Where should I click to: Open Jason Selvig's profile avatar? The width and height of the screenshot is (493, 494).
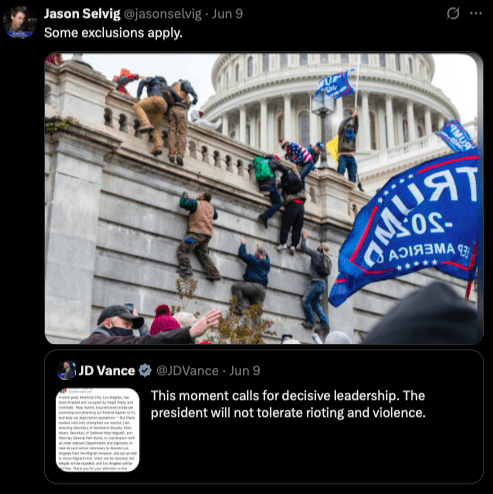[x=20, y=22]
